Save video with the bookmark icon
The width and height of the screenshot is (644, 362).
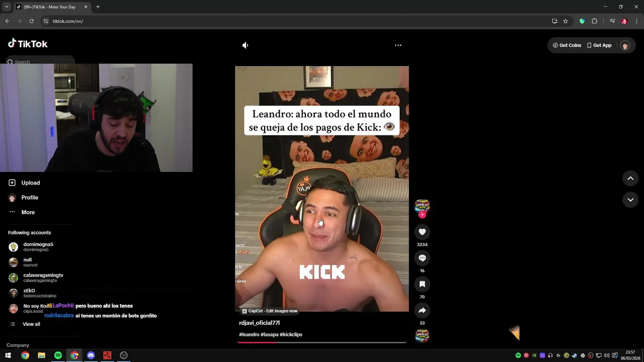422,284
